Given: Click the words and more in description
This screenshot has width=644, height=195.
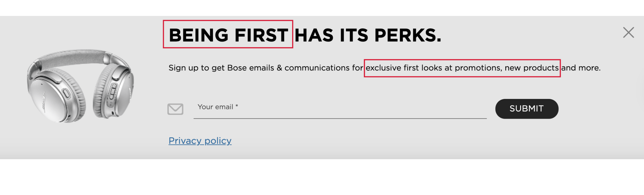Looking at the screenshot, I should [x=581, y=68].
